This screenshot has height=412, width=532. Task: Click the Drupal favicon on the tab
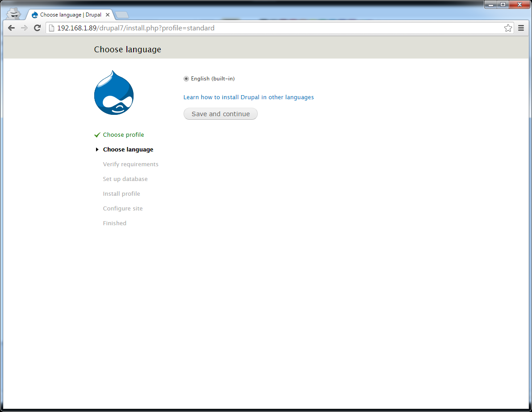pos(34,15)
